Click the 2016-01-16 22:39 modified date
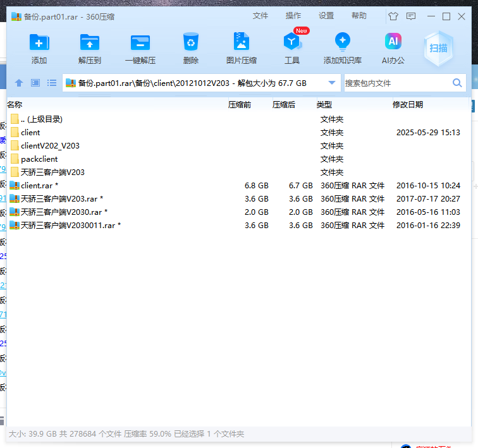The height and width of the screenshot is (448, 478). (428, 226)
